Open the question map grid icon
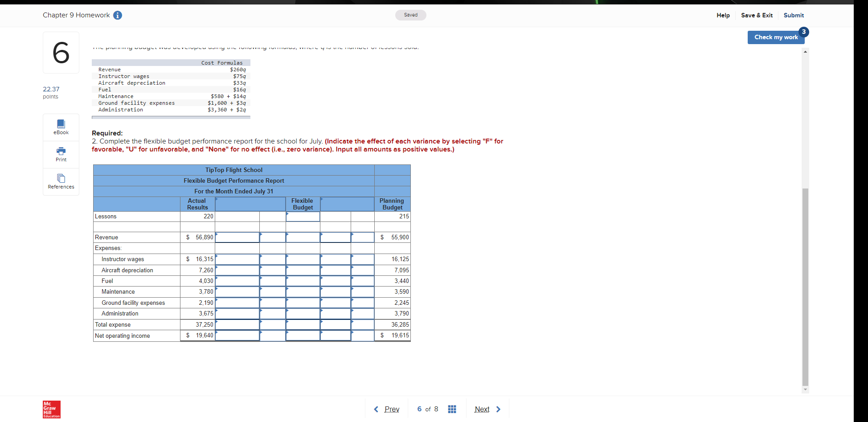 point(452,409)
